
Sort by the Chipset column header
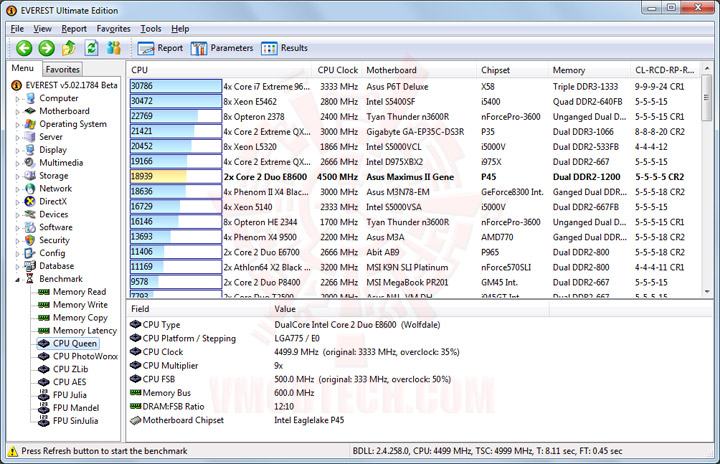coord(512,70)
